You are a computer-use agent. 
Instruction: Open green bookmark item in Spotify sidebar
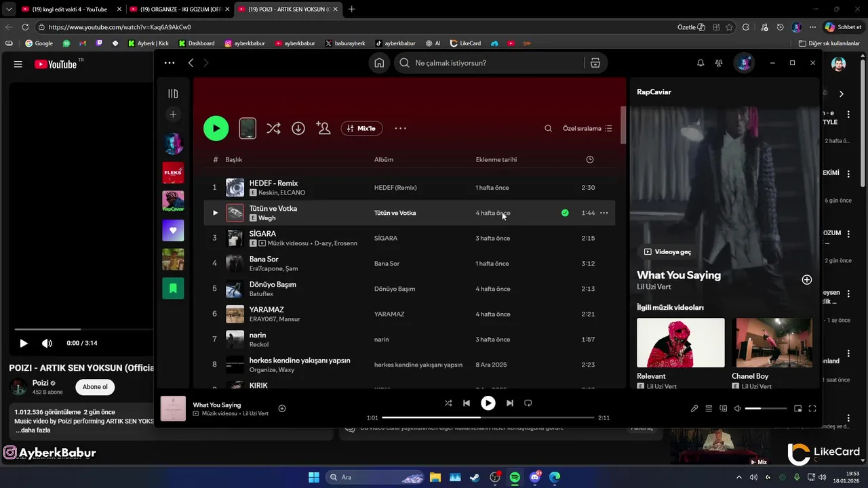[x=173, y=288]
